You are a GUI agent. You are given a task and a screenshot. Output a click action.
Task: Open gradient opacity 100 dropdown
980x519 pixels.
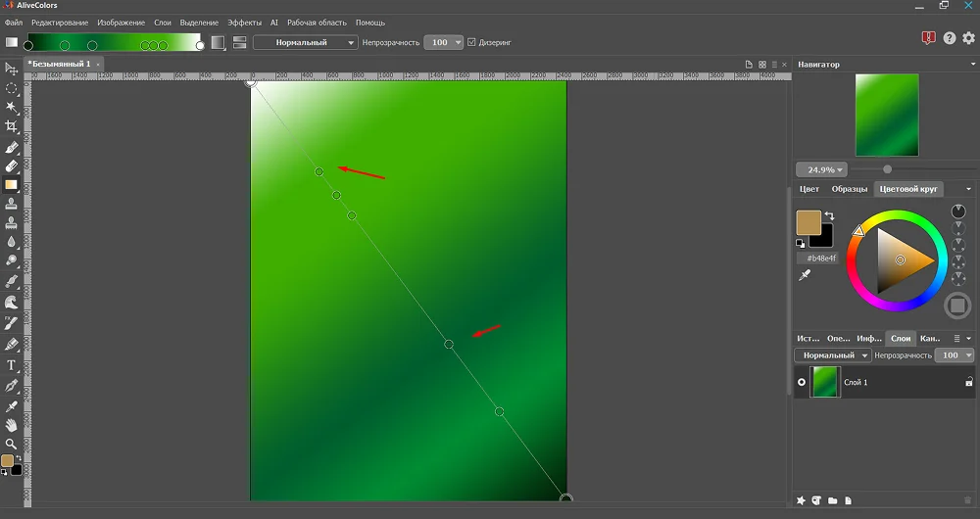click(443, 42)
